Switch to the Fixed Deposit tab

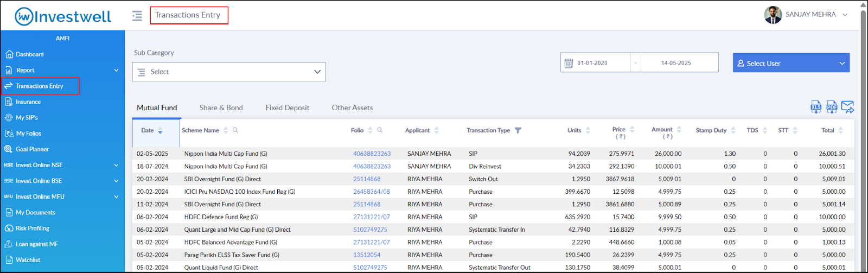tap(287, 107)
